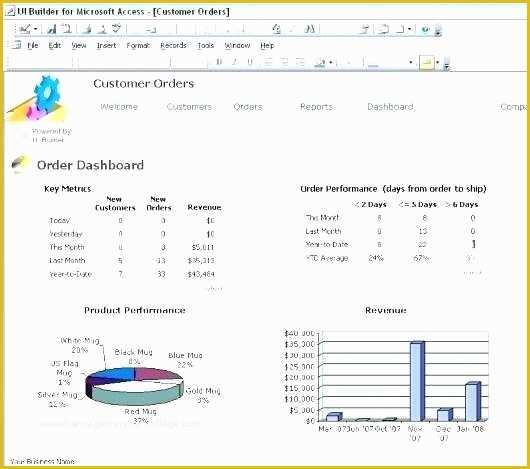Click the Database Window toolbar icon
This screenshot has height=469, width=530.
383,29
